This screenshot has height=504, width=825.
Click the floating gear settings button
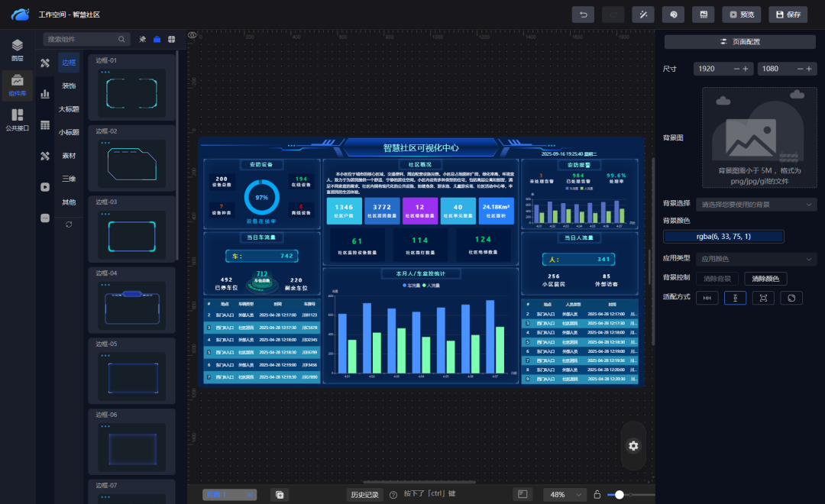[633, 446]
